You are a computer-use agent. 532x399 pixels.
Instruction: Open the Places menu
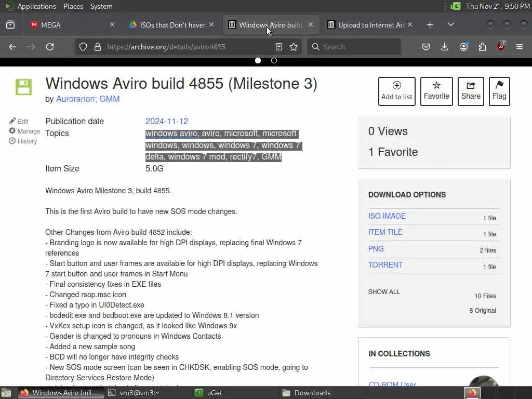(x=73, y=6)
